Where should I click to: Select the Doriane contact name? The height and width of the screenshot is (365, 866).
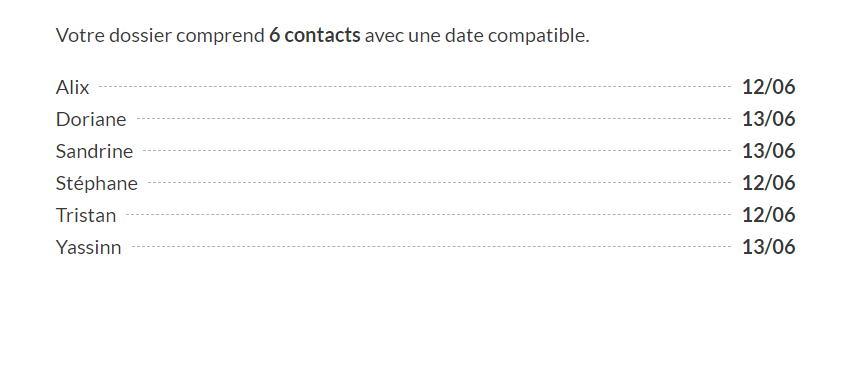91,119
